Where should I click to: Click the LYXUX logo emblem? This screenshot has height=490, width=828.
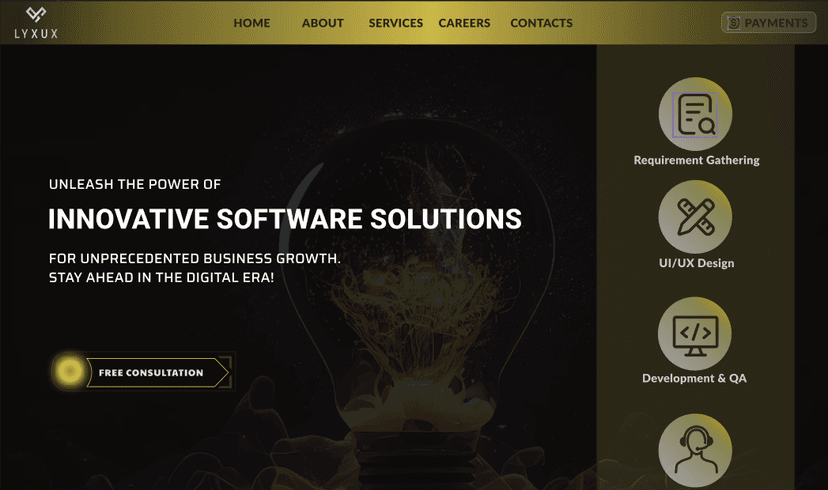(x=36, y=14)
